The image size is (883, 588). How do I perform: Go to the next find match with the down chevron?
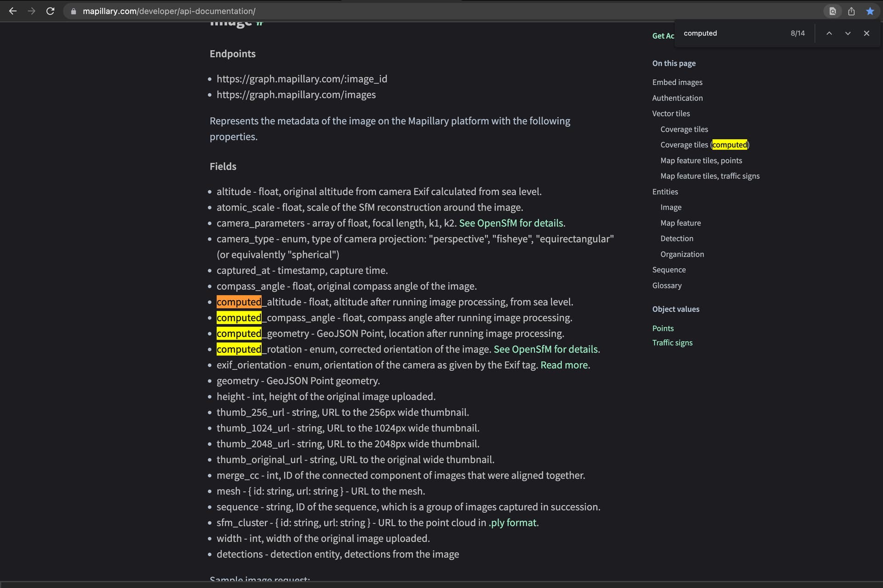coord(848,33)
